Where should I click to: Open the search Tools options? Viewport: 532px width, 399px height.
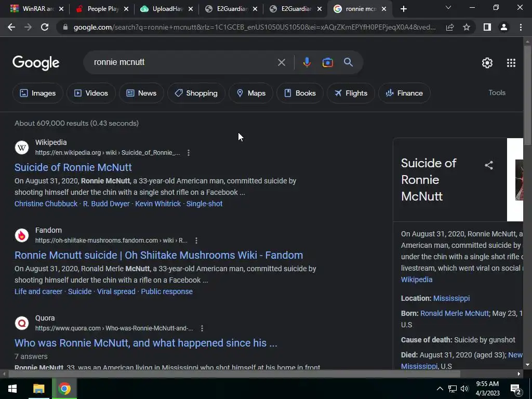(497, 92)
